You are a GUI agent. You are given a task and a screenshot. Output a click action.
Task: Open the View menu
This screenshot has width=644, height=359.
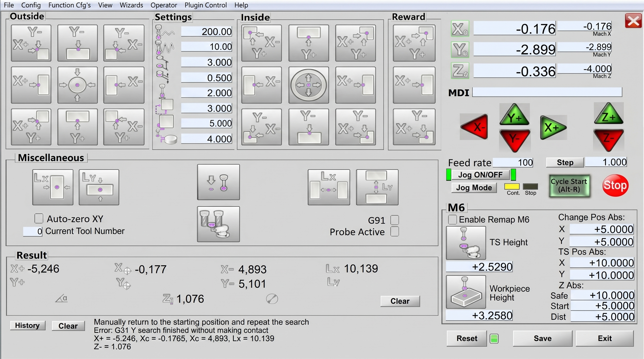pyautogui.click(x=105, y=5)
